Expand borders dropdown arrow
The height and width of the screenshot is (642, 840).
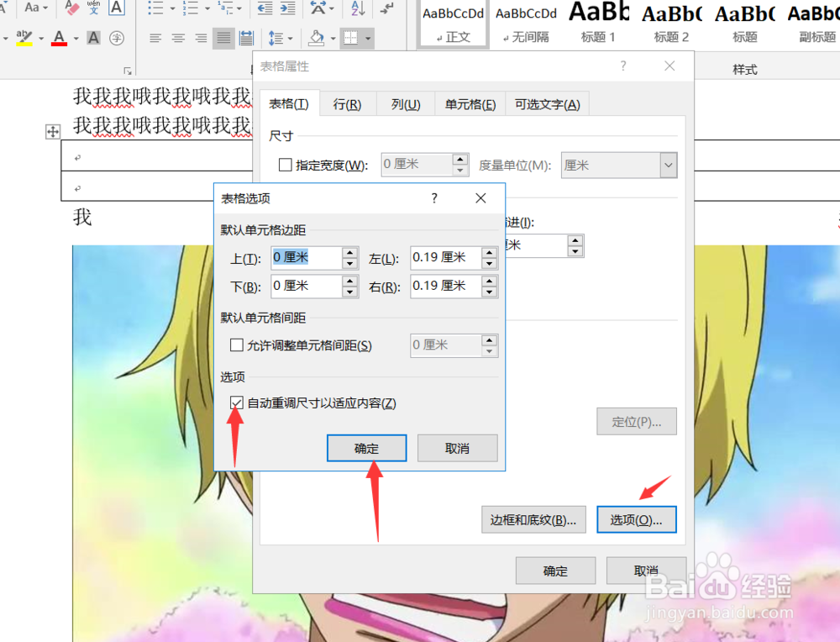coord(368,38)
